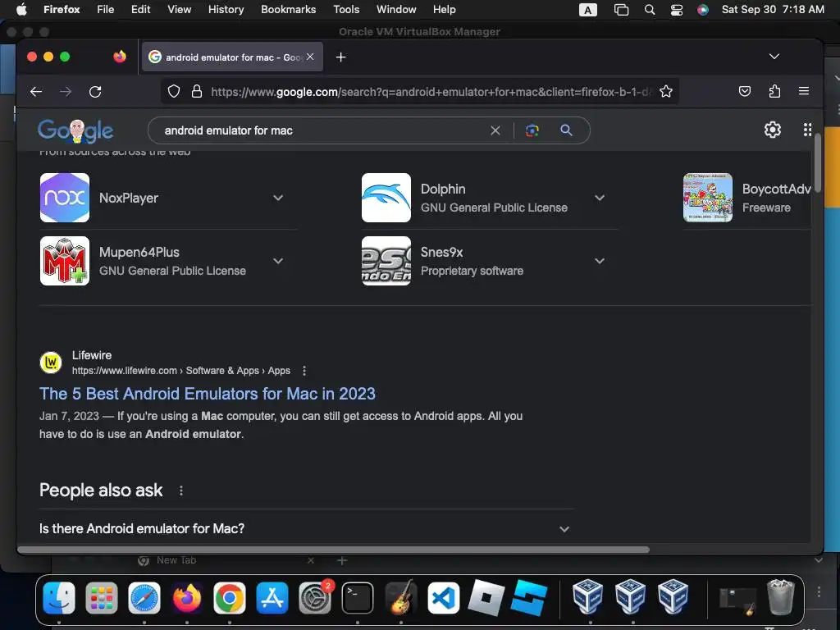Open Spotlight search in menu bar
The width and height of the screenshot is (840, 630).
[x=650, y=9]
